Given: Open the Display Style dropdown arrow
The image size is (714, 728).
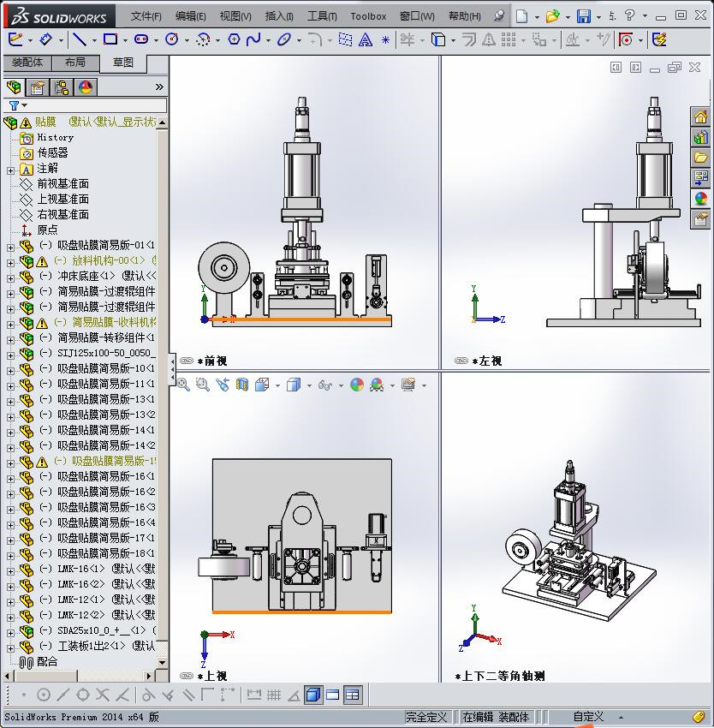Looking at the screenshot, I should point(307,385).
